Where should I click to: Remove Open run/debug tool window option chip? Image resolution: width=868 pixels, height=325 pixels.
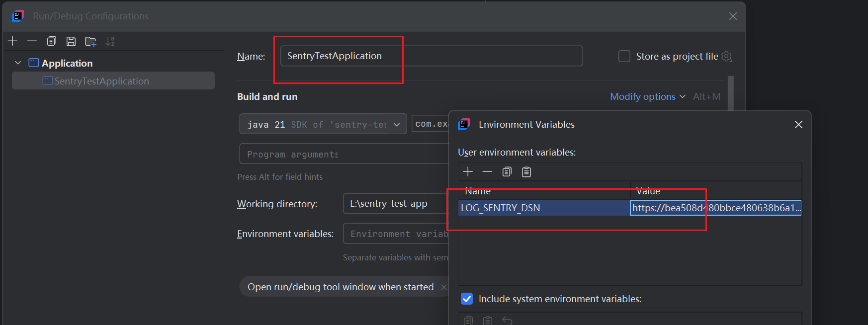click(x=443, y=287)
